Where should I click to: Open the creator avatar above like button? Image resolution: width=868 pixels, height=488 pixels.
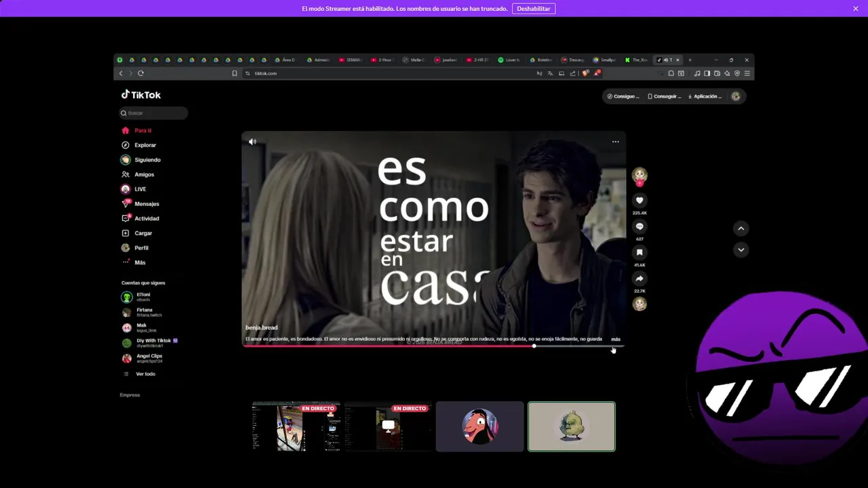(x=639, y=176)
